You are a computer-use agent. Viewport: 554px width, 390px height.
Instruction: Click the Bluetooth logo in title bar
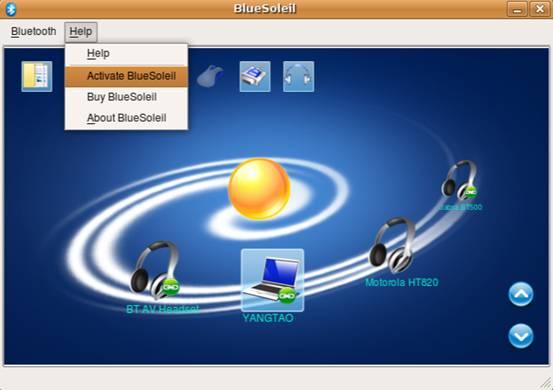click(x=11, y=9)
